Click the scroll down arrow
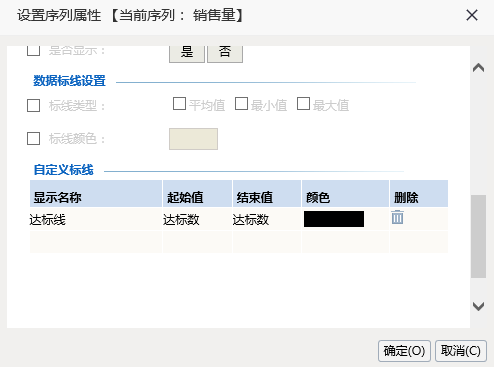This screenshot has height=367, width=494. coord(478,306)
